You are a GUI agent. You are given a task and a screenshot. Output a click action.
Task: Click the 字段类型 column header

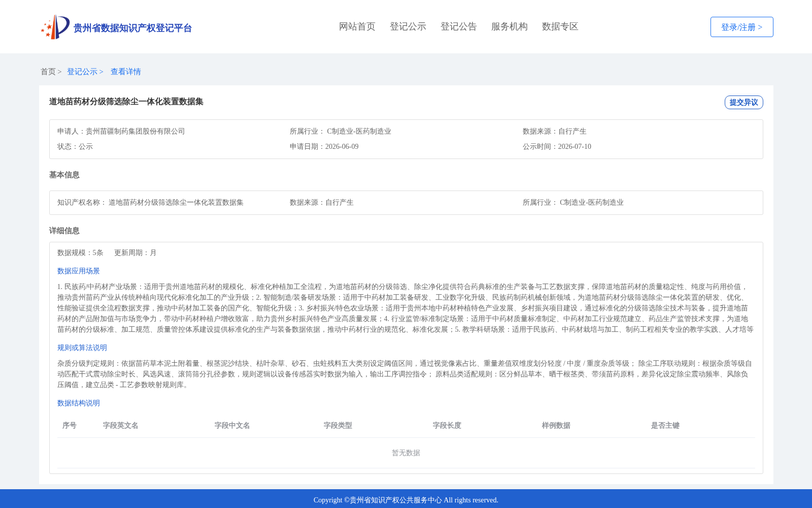coord(338,425)
